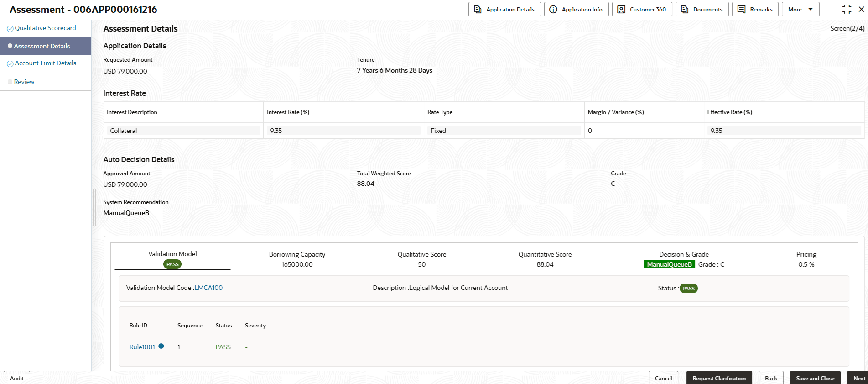Click the Remarks comment icon
Screen dimensions: 868x384
pyautogui.click(x=742, y=10)
